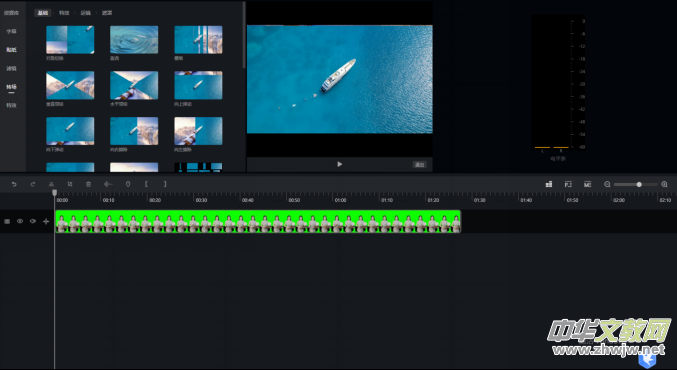Image resolution: width=677 pixels, height=370 pixels.
Task: Set the in-point left bracket
Action: click(146, 184)
